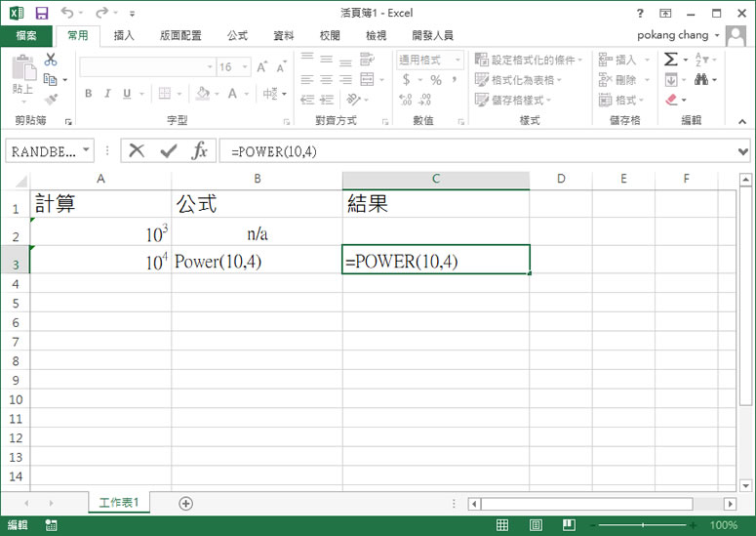This screenshot has width=756, height=536.
Task: Toggle Underline formatting
Action: coord(127,93)
